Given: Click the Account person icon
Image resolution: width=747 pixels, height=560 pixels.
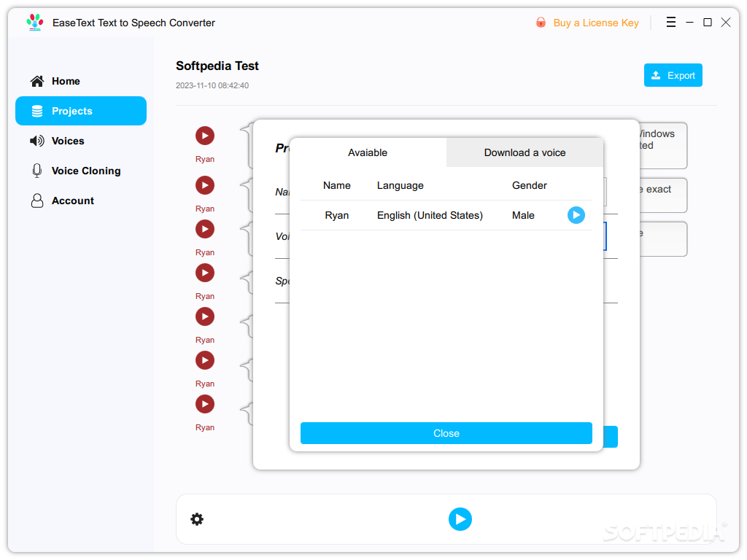Looking at the screenshot, I should click(x=37, y=201).
